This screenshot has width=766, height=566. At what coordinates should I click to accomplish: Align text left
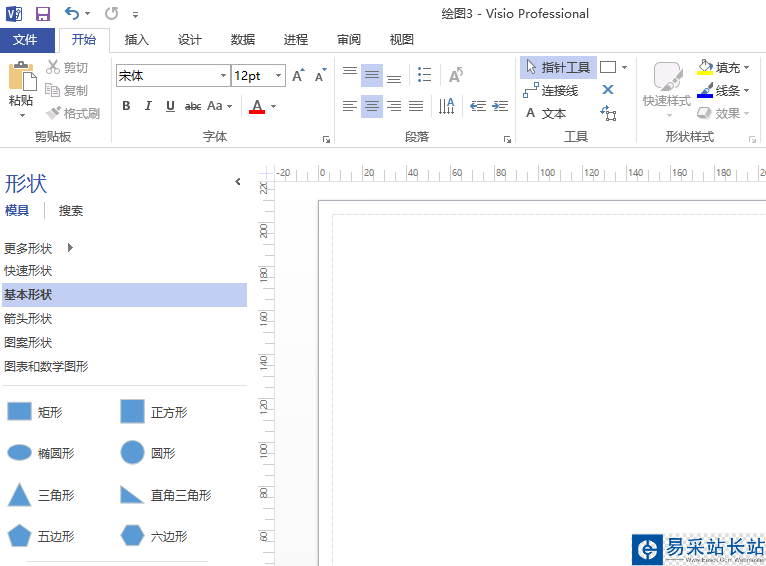click(350, 106)
